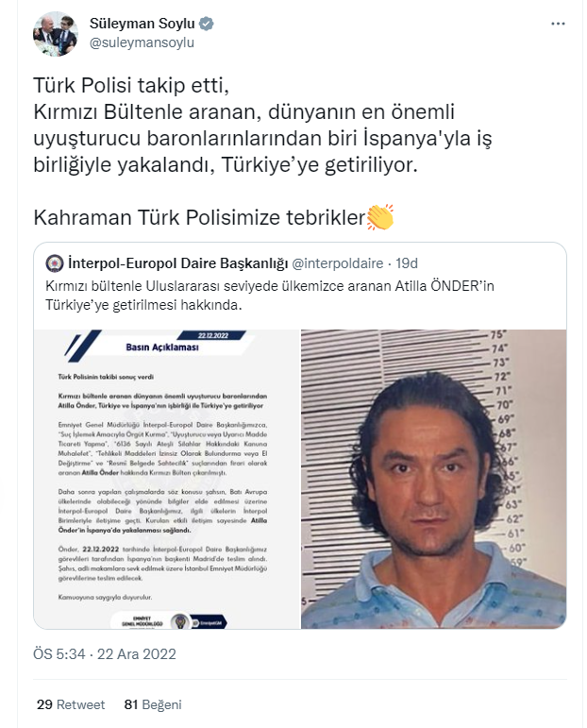Click the Interpol-Europol Daire avatar icon
This screenshot has width=587, height=728.
[x=55, y=263]
